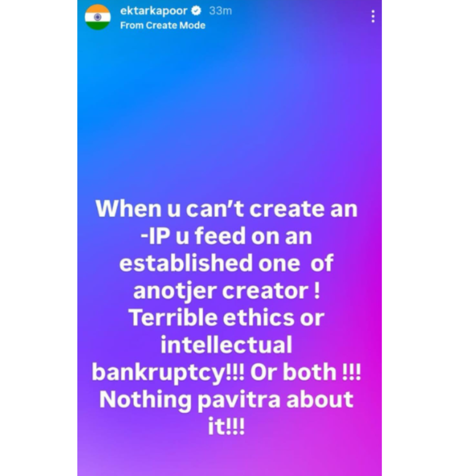Image resolution: width=476 pixels, height=476 pixels.
Task: Click the text '-IP u feed on an'
Action: [x=227, y=236]
